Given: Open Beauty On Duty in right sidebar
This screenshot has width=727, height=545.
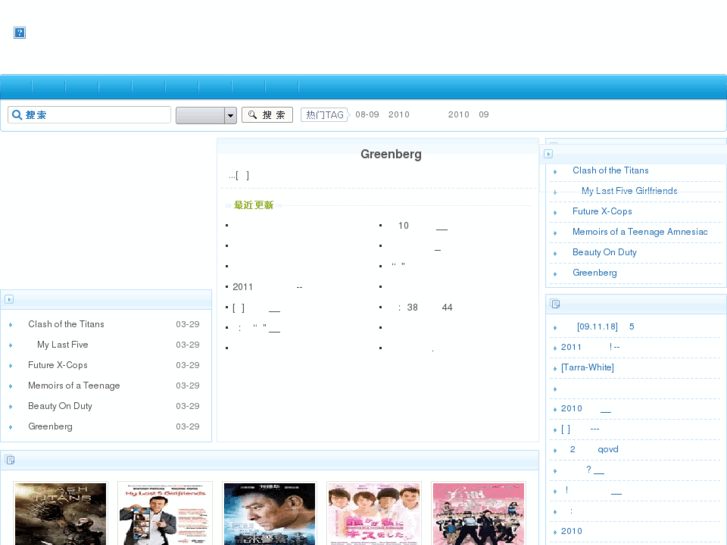Looking at the screenshot, I should click(604, 252).
